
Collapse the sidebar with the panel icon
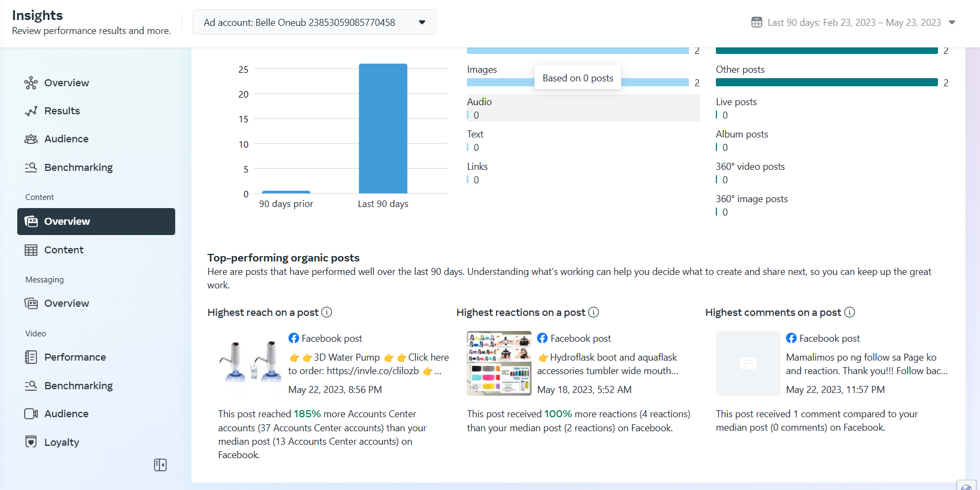(160, 465)
